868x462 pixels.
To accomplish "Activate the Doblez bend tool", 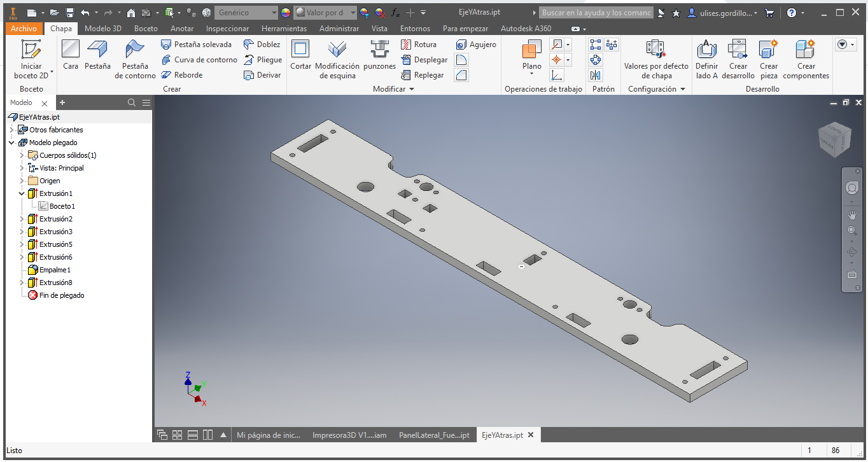I will point(262,45).
